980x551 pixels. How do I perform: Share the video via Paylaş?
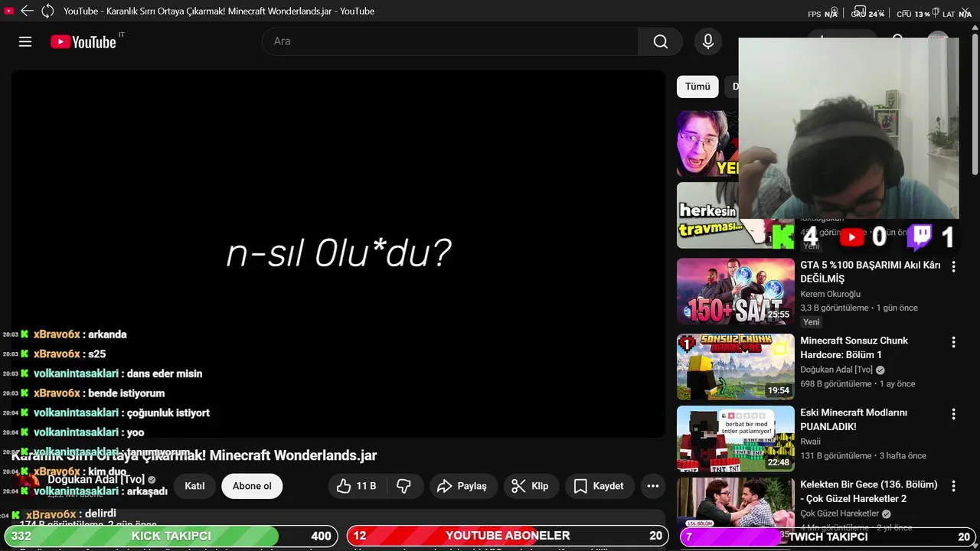(x=462, y=486)
